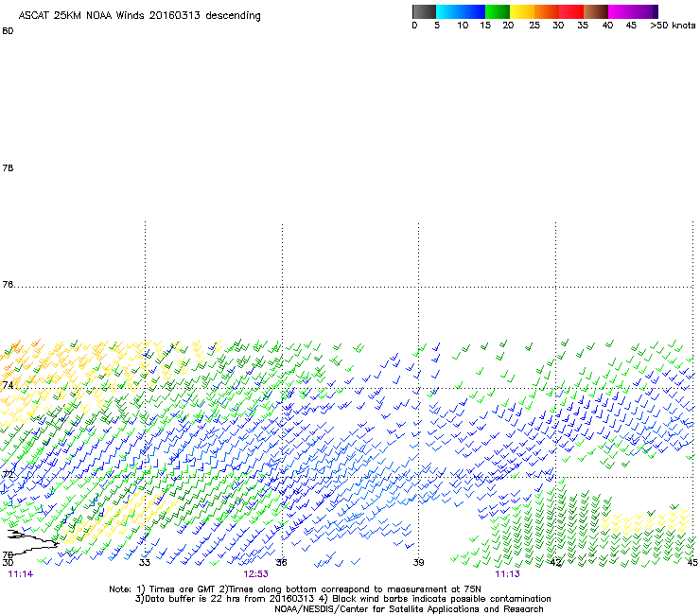This screenshot has width=700, height=615.
Task: Click the '35' label under the color scale
Action: (583, 26)
